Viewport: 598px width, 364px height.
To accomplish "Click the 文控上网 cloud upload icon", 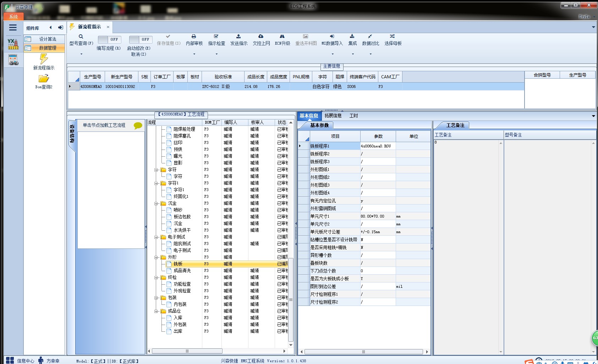I will coord(261,36).
